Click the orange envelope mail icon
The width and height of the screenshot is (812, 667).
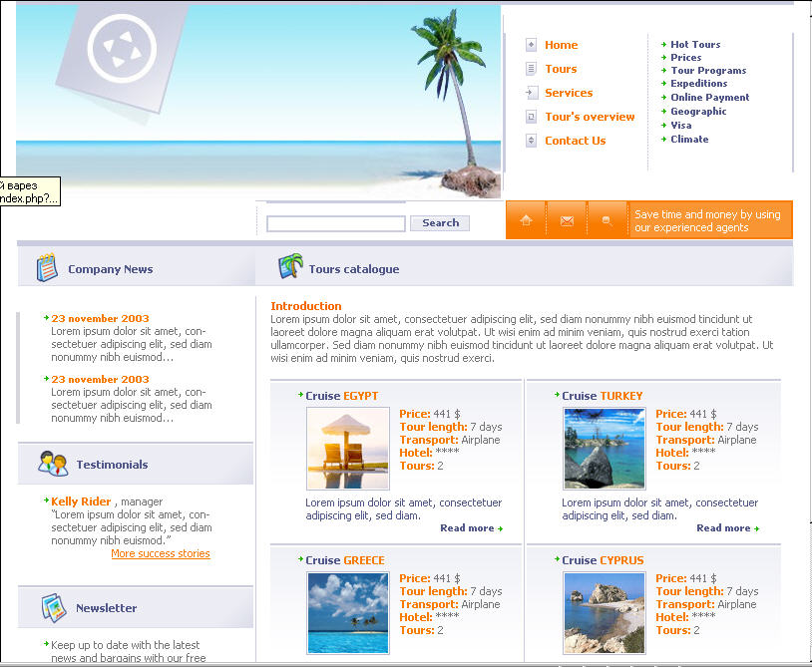point(567,221)
